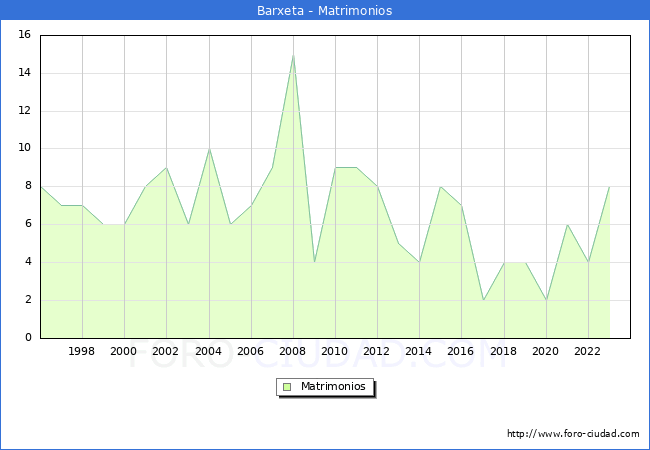
Task: Click the x-axis label 2016
Action: [x=461, y=351]
